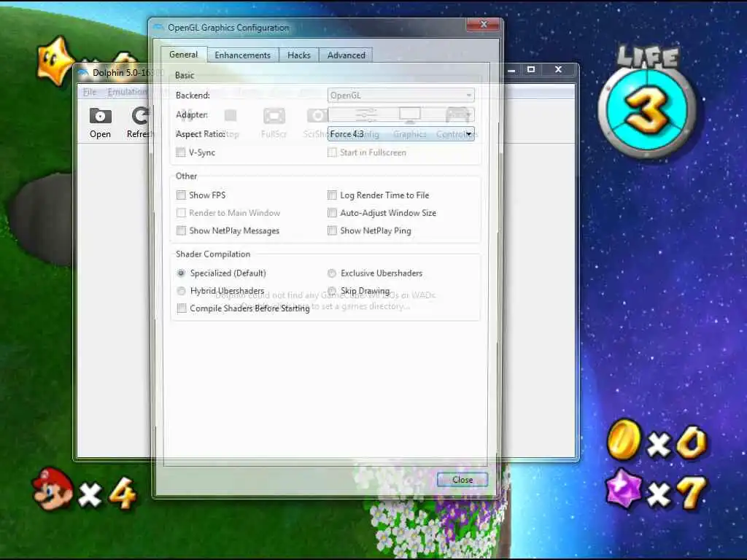The height and width of the screenshot is (560, 747).
Task: Switch to the Enhancements tab
Action: click(242, 55)
